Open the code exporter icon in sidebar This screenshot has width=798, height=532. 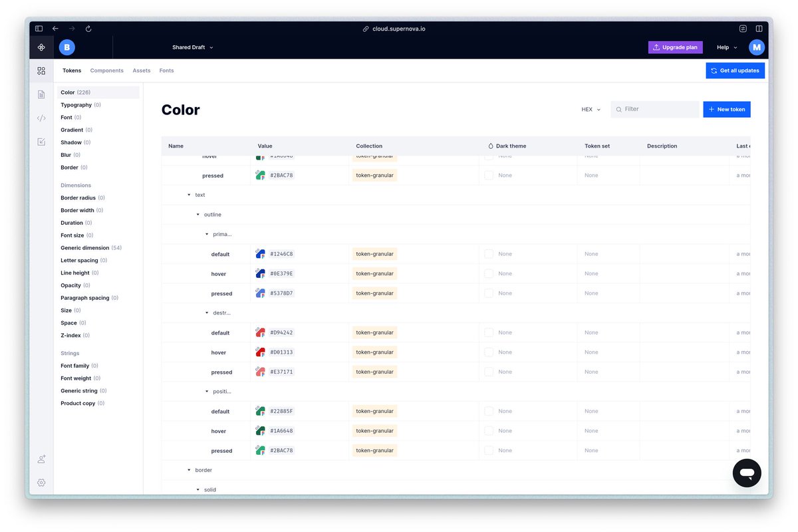click(41, 118)
